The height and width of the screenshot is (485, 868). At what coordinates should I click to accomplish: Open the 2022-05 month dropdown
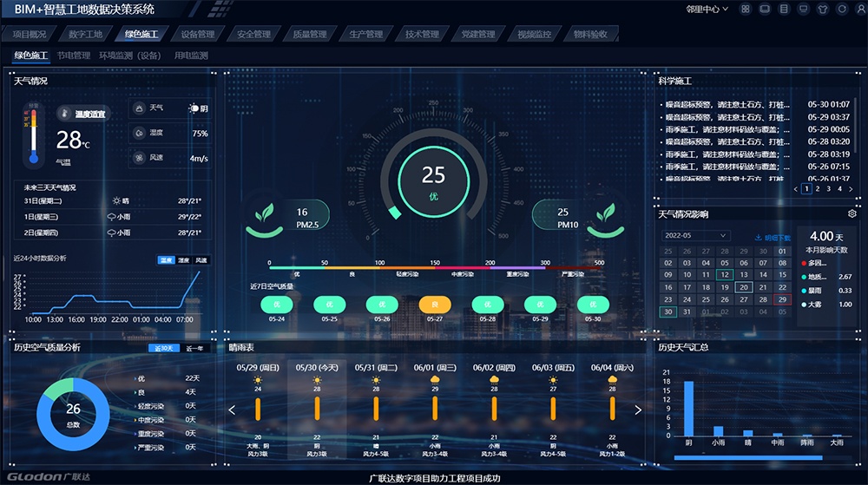point(695,235)
